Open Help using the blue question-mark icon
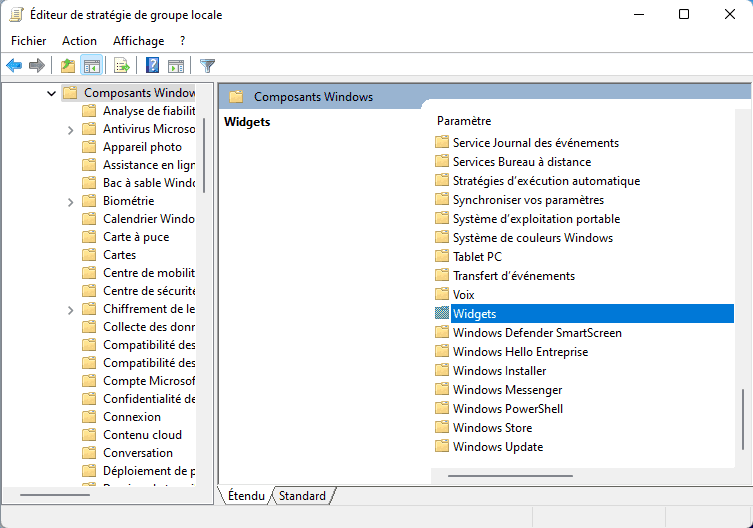Viewport: 753px width, 528px height. (152, 65)
